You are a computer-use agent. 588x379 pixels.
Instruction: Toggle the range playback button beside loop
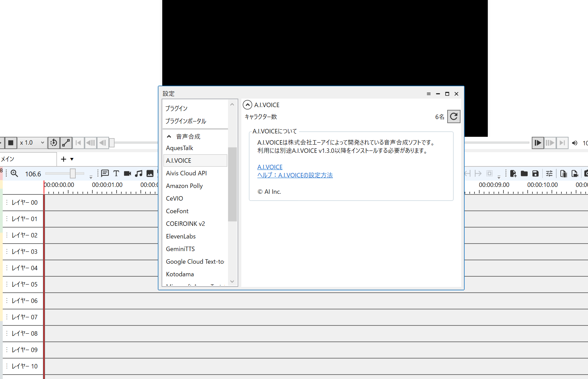coord(66,143)
